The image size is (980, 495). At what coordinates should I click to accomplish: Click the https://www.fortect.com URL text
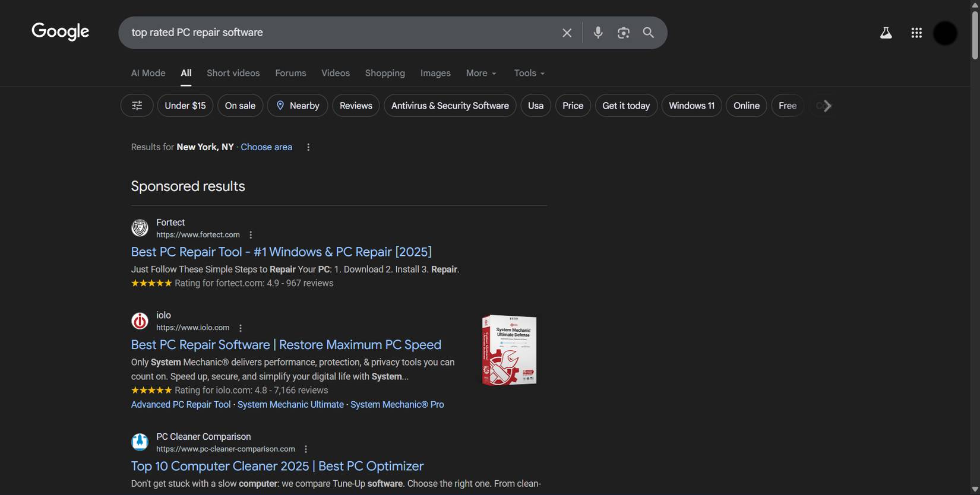coord(198,235)
